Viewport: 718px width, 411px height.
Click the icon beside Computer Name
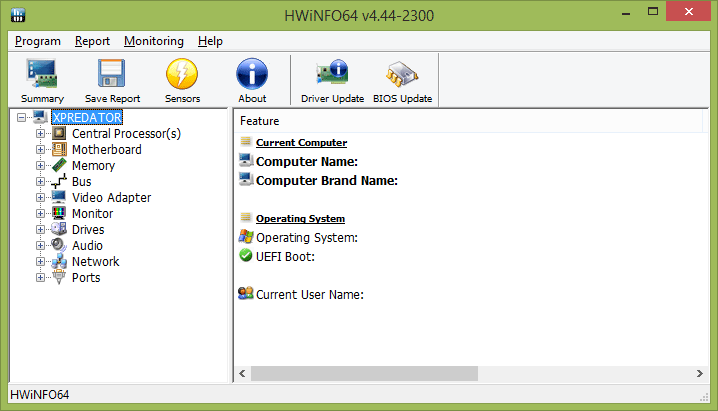point(246,161)
